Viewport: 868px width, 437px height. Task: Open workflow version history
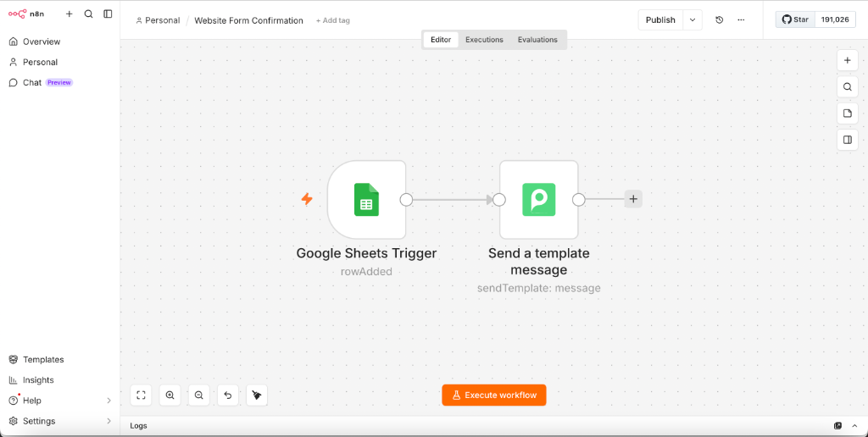[719, 20]
